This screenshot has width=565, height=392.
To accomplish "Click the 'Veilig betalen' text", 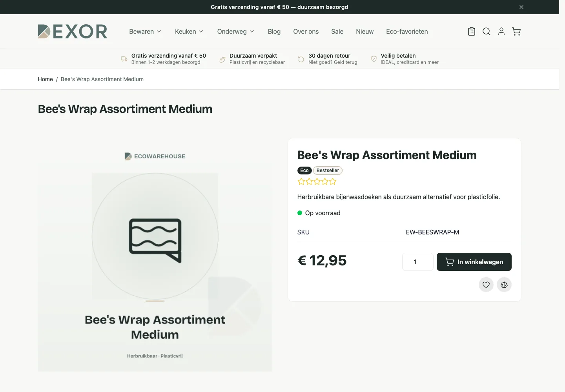I will [x=398, y=56].
